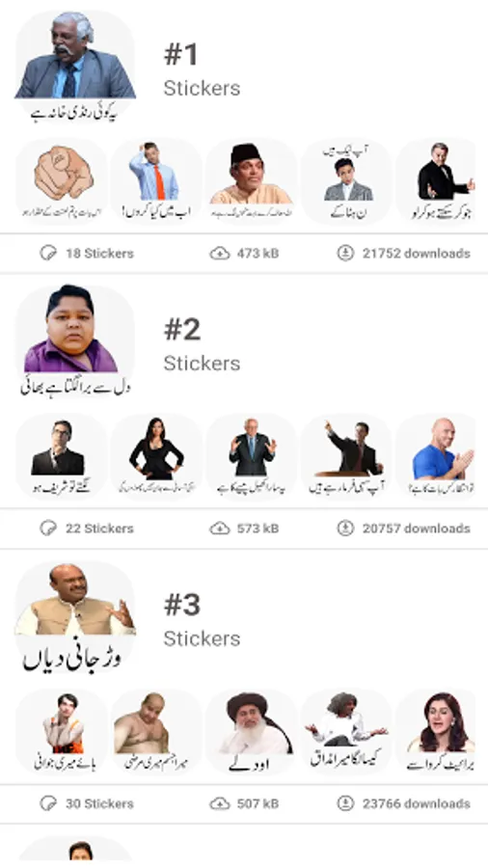Select the gray-haired man in suit main sticker

[74, 68]
